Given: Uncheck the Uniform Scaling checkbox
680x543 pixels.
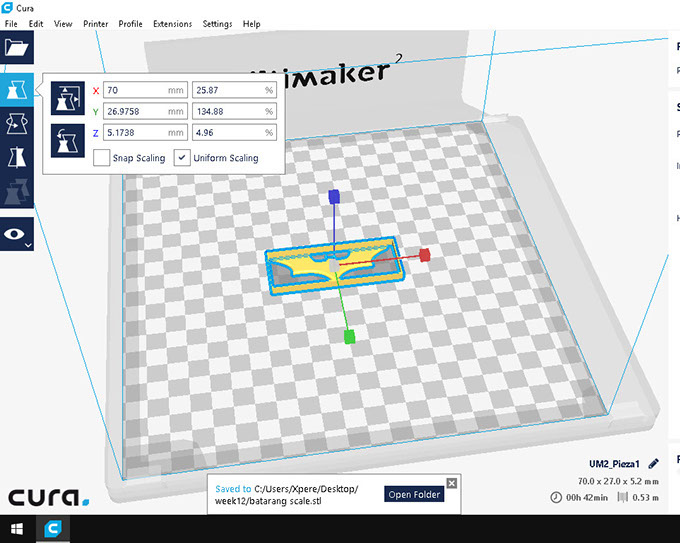Looking at the screenshot, I should click(x=182, y=157).
